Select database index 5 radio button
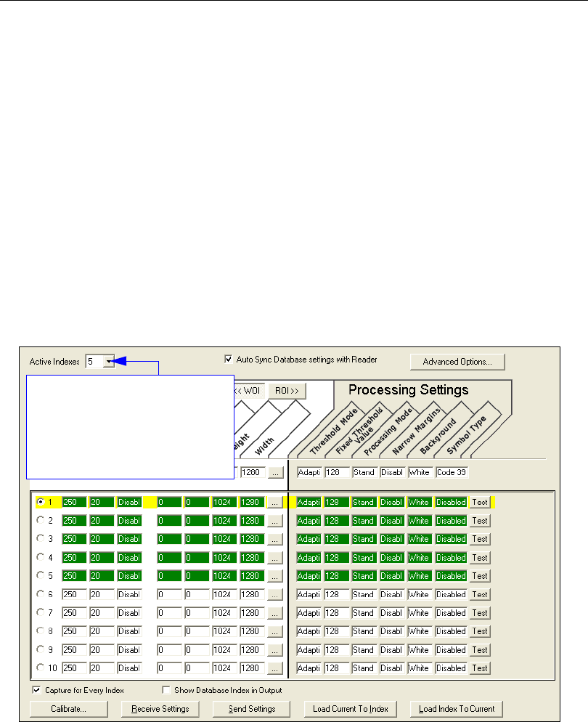The height and width of the screenshot is (722, 588). pos(41,575)
